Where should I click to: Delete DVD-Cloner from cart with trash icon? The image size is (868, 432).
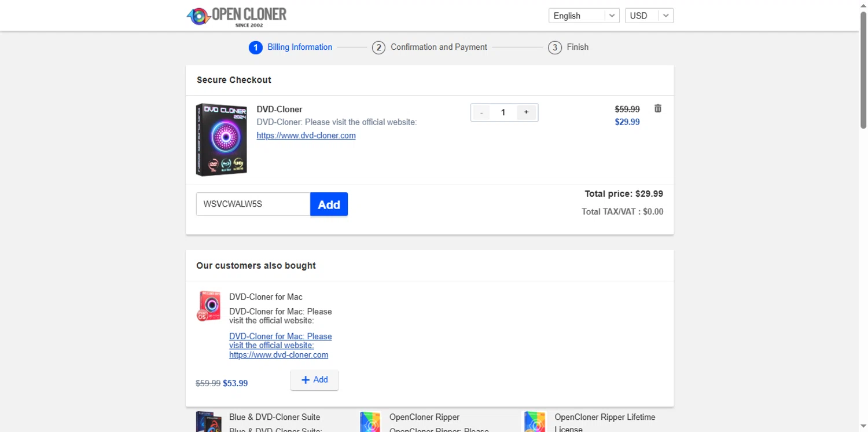tap(657, 108)
